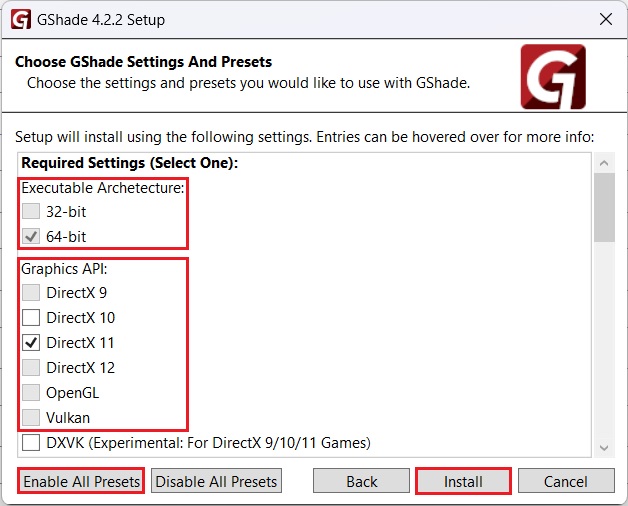Viewport: 628px width, 506px height.
Task: Click the settings list scroll up arrow
Action: [604, 162]
